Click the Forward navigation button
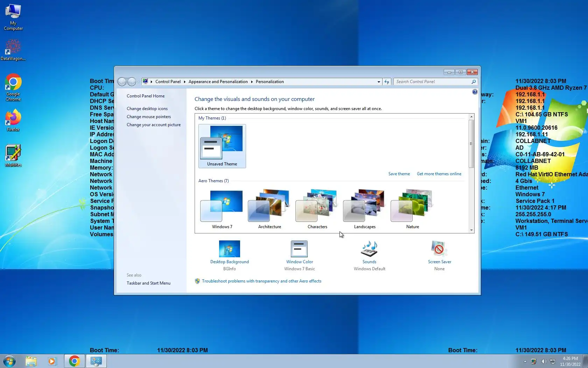Image resolution: width=588 pixels, height=368 pixels. tap(132, 82)
